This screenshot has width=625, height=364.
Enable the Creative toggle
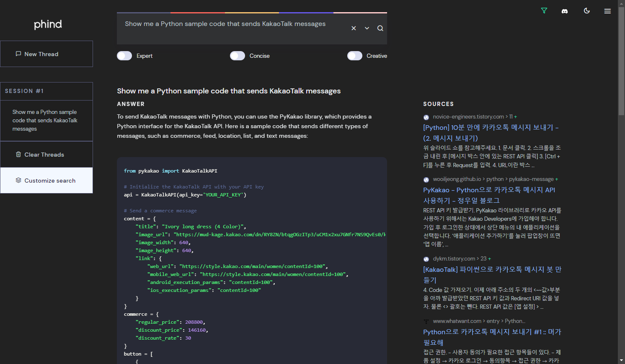[355, 56]
